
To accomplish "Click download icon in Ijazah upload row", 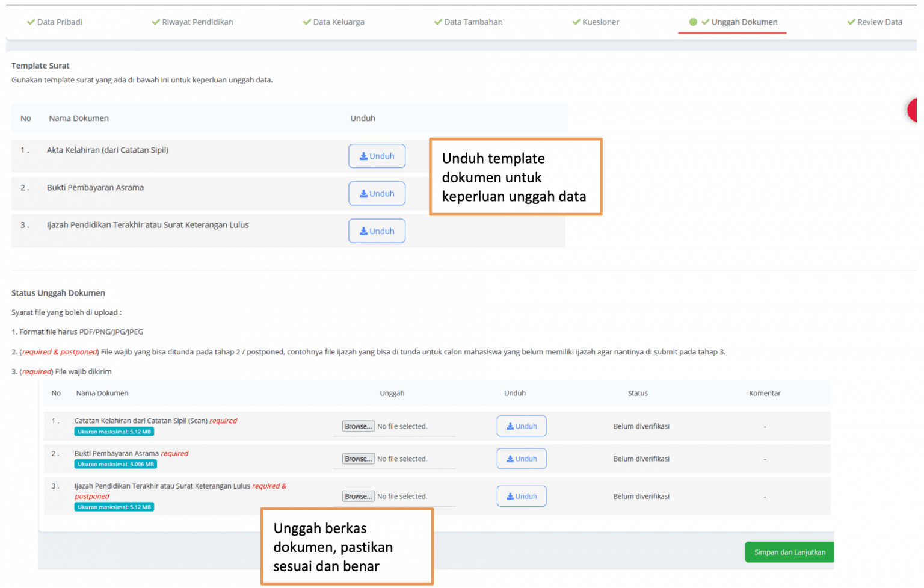I will click(511, 495).
